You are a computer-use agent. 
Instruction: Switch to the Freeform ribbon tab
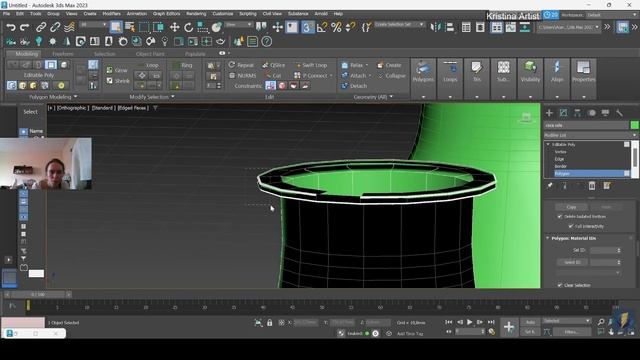pyautogui.click(x=63, y=54)
